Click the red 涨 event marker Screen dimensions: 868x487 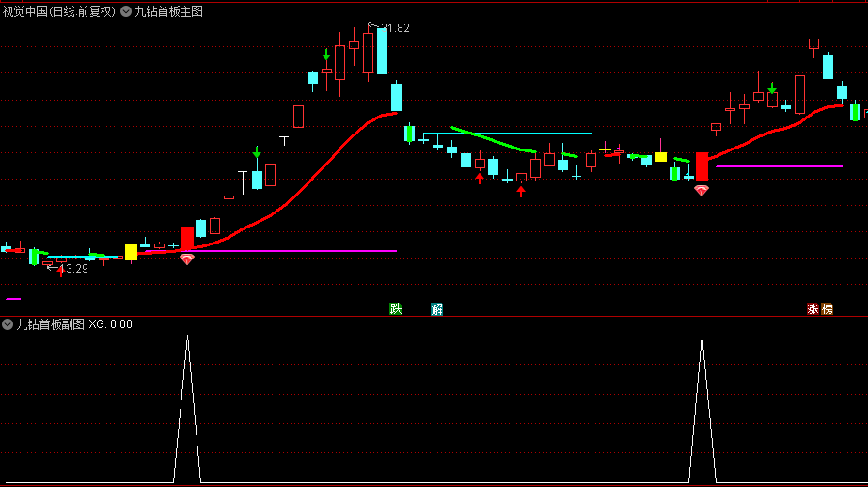click(x=813, y=308)
